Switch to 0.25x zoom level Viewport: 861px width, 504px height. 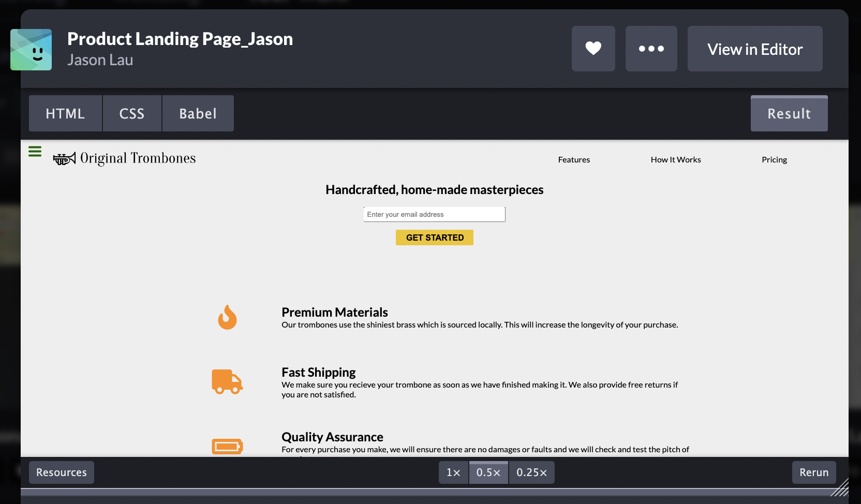point(531,472)
